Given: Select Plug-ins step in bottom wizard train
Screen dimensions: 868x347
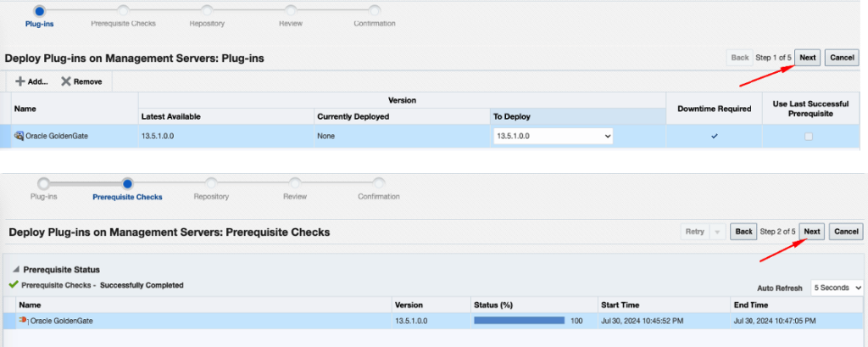Looking at the screenshot, I should coord(44,183).
